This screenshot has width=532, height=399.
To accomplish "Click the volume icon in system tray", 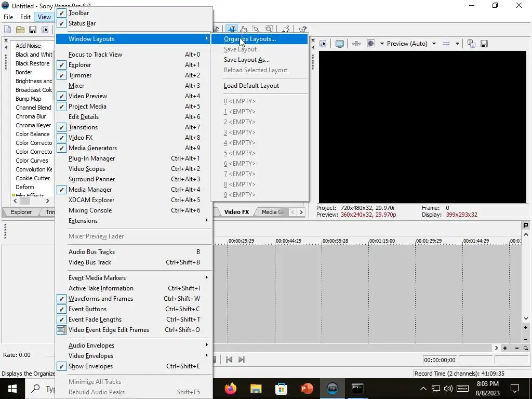I will click(x=448, y=389).
